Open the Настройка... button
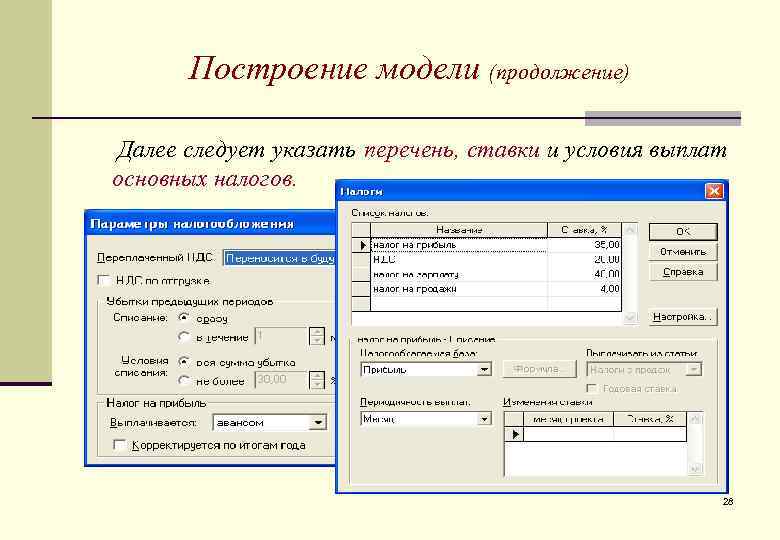Viewport: 780px width, 540px height. point(683,317)
